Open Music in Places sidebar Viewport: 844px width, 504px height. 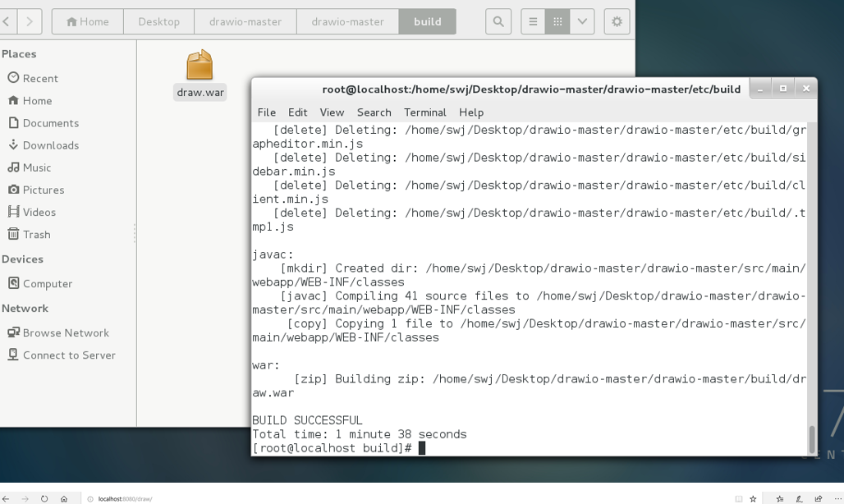(x=30, y=167)
